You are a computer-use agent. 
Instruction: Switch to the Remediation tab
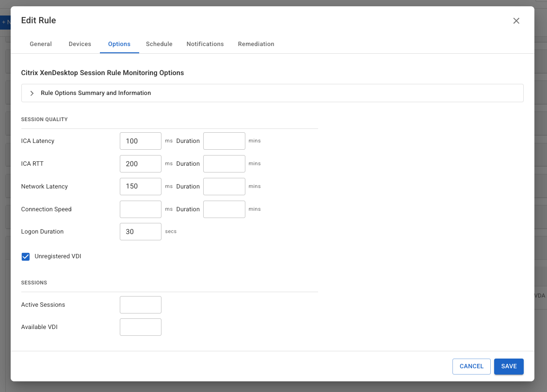(256, 44)
